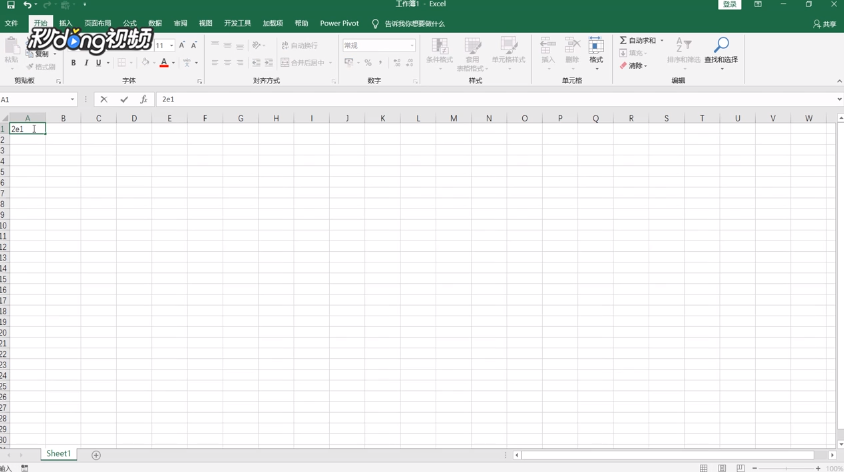Image resolution: width=844 pixels, height=472 pixels.
Task: Apply percent style
Action: 368,63
